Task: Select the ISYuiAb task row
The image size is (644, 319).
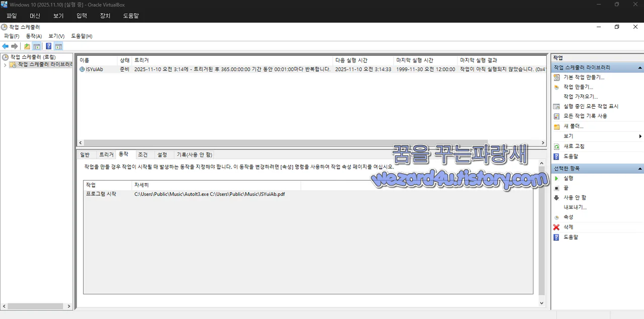Action: [311, 69]
